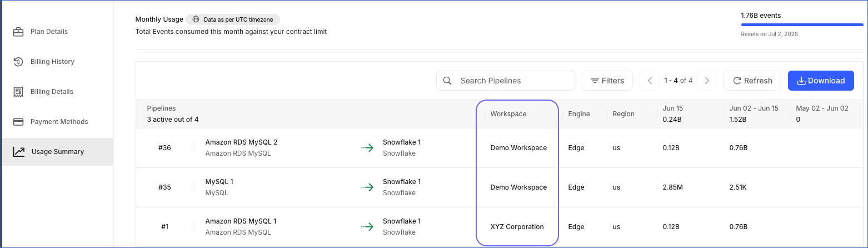Click the Payment Methods card icon
Screen dimensions: 868x248
[x=18, y=122]
